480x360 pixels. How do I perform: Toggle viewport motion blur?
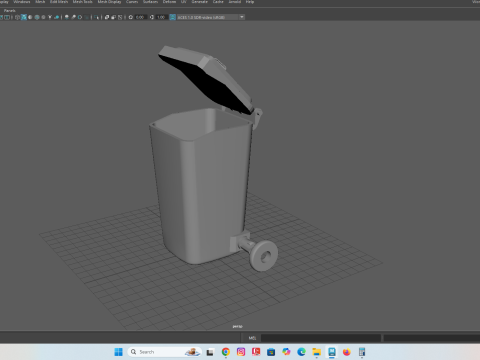point(73,17)
